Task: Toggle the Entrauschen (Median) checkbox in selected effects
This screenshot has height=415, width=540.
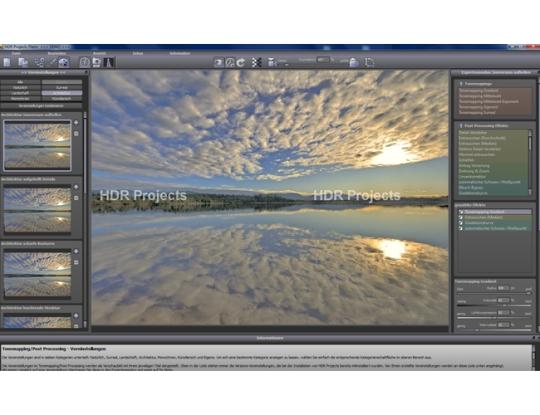Action: 461,218
